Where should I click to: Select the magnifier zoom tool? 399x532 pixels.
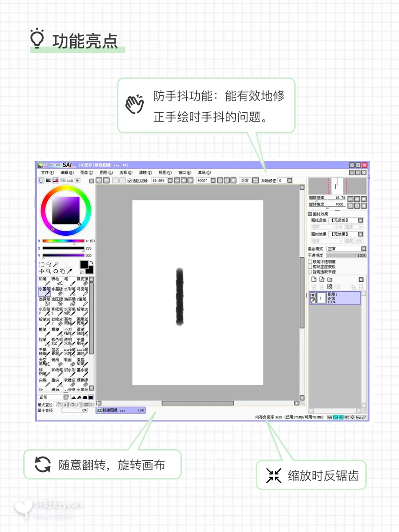coord(50,272)
